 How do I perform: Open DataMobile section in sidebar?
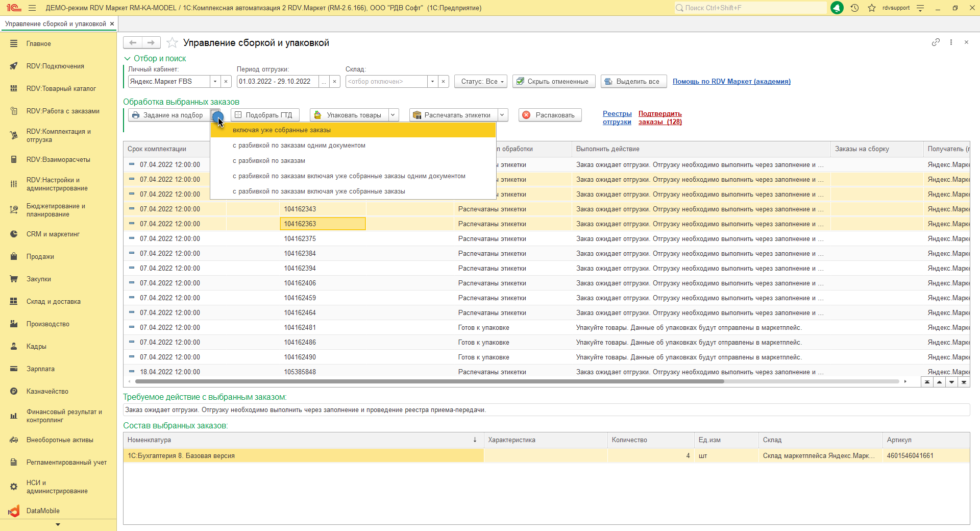tap(43, 511)
